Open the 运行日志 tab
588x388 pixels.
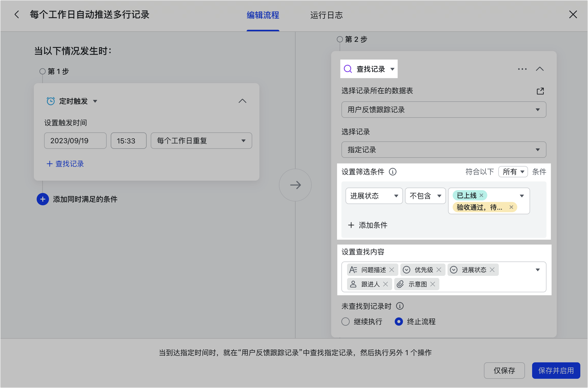click(326, 15)
